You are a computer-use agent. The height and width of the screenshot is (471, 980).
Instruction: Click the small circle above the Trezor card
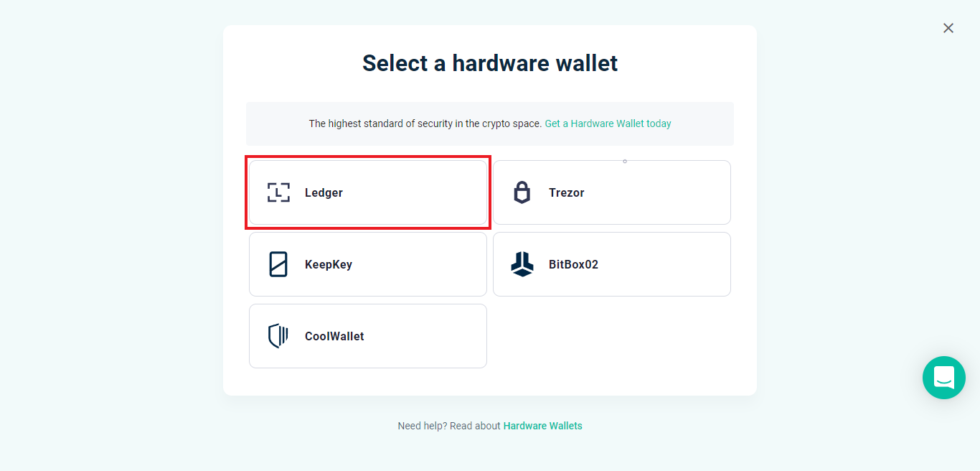pyautogui.click(x=625, y=161)
